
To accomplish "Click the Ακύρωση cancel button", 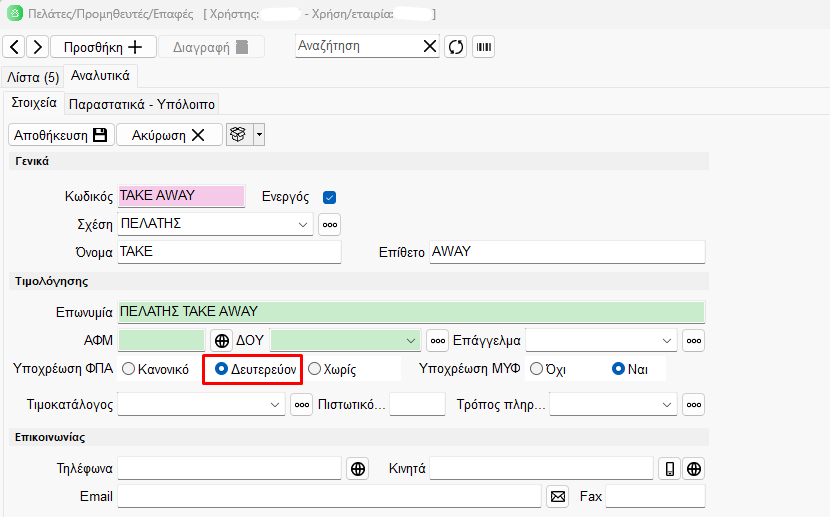I will coord(169,135).
